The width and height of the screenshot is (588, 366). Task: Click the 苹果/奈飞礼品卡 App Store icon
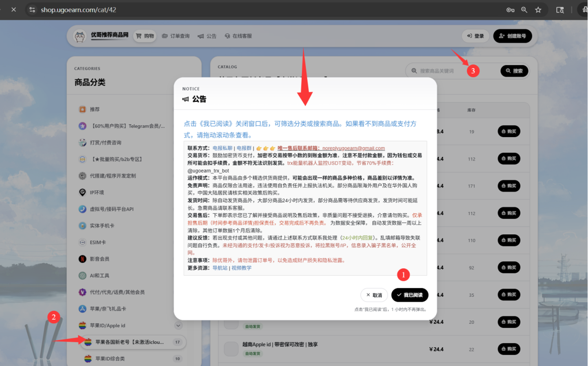[x=82, y=309]
